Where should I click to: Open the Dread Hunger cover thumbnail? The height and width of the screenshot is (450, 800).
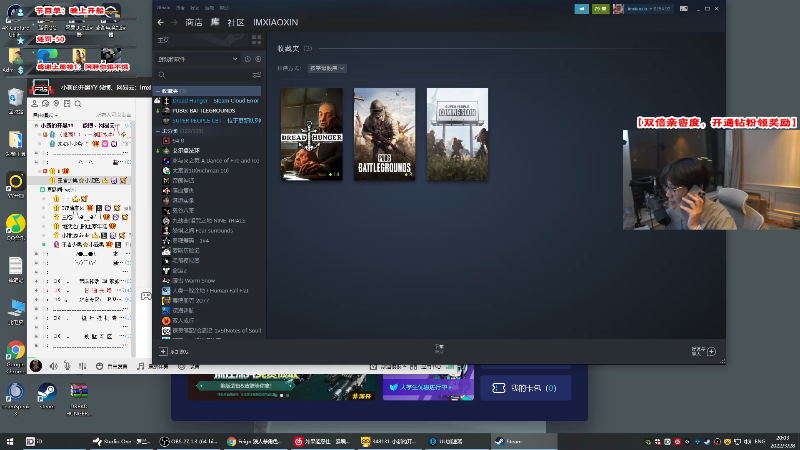click(312, 134)
